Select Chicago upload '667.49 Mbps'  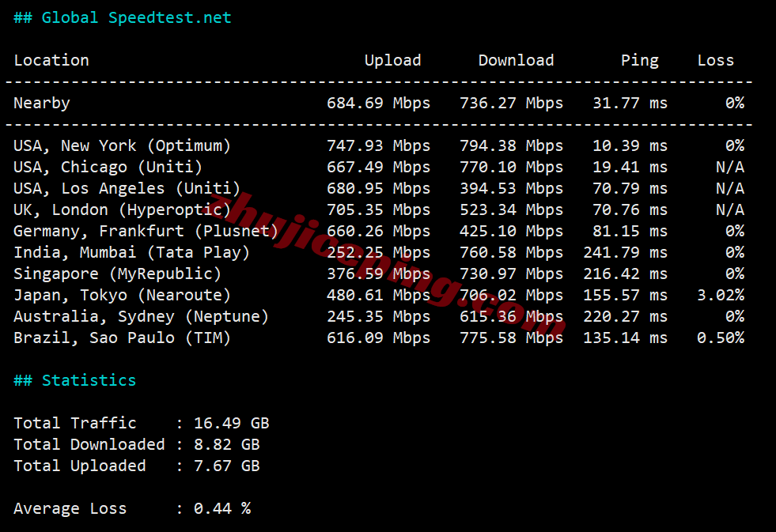tap(378, 167)
